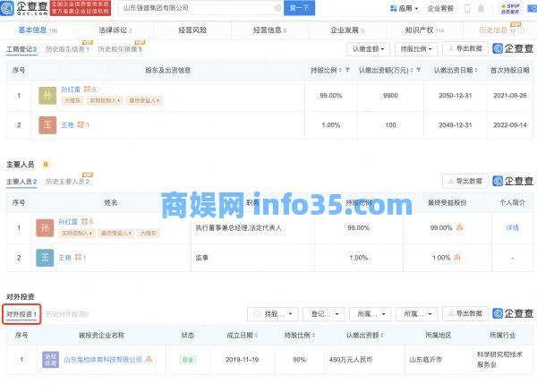Click 导出数据 button in 主要人员 section

tap(465, 182)
